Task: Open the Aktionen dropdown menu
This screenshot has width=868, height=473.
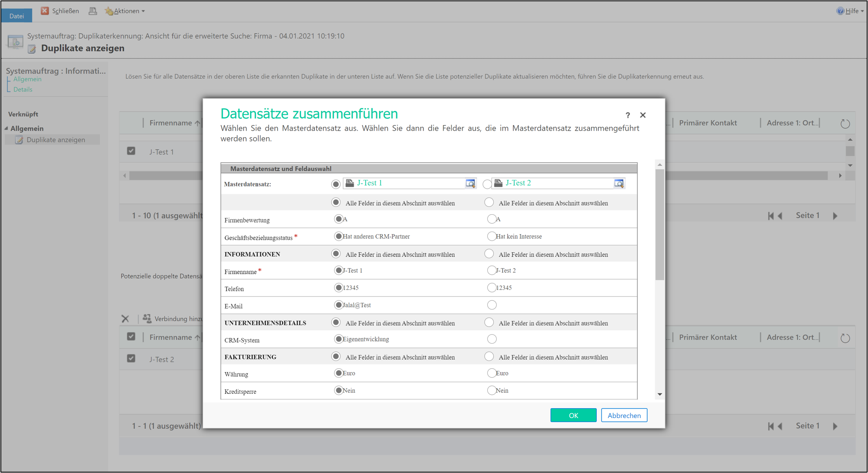Action: pos(125,11)
